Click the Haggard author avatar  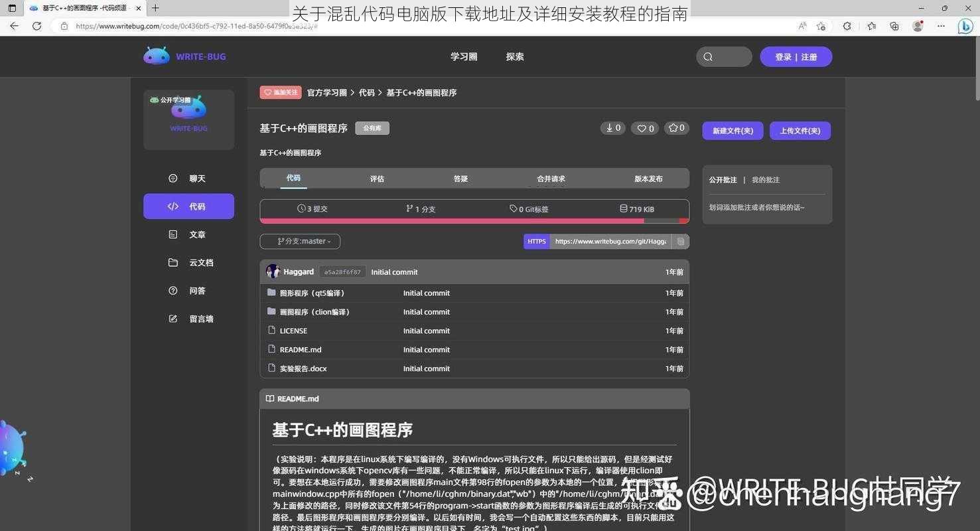pyautogui.click(x=273, y=271)
